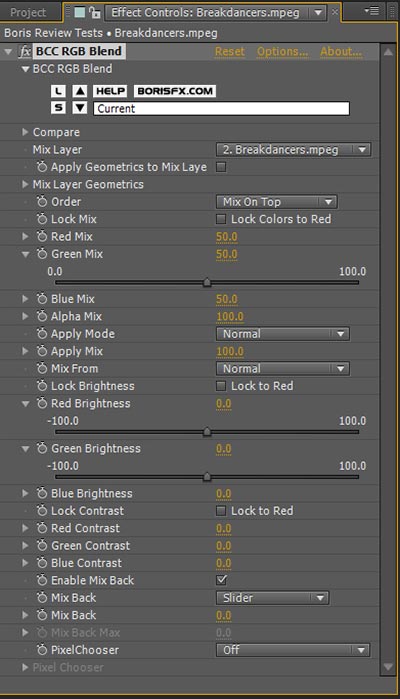This screenshot has width=400, height=699.
Task: Click Reset link for BCC RGB Blend
Action: (230, 52)
